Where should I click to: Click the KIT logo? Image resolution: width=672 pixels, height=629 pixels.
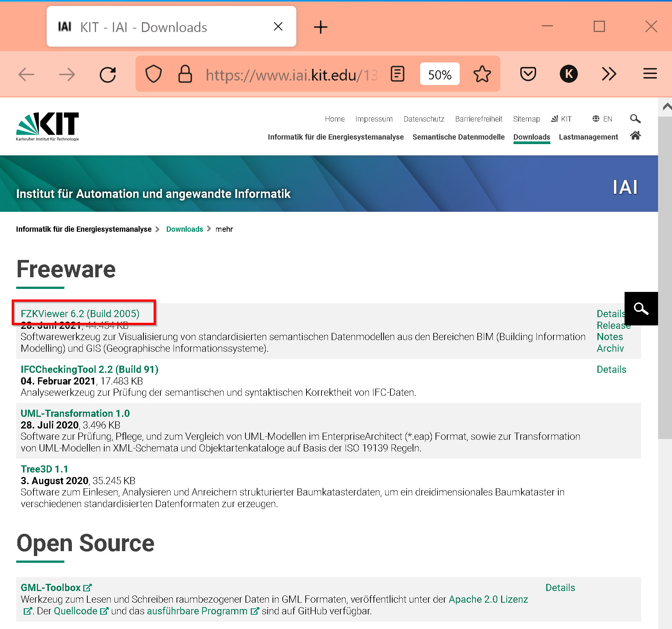coord(47,127)
